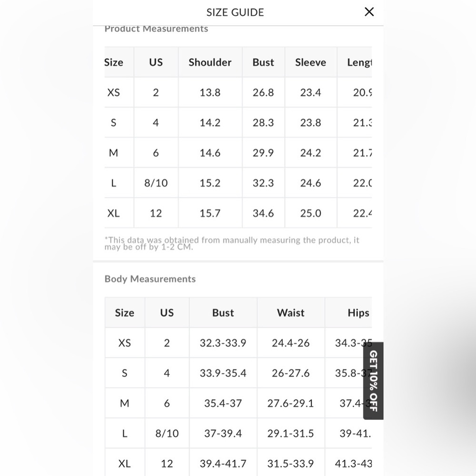Select the 29.1-31.5 waist range cell
Image resolution: width=476 pixels, height=476 pixels.
click(x=290, y=433)
